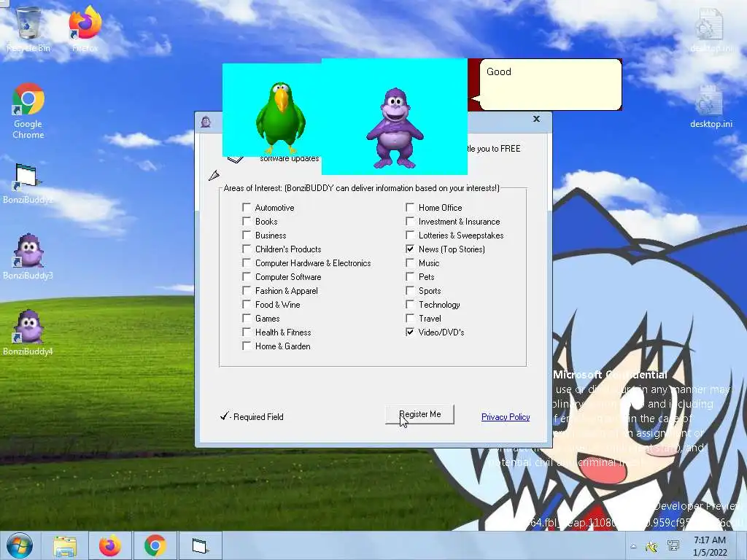
Task: Tick Computer Hardware & Electronics
Action: (247, 262)
